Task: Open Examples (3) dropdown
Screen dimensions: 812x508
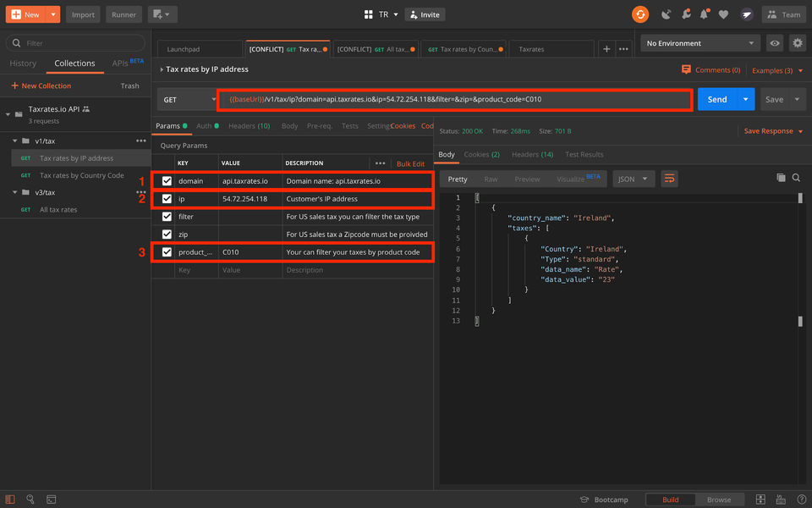Action: point(777,70)
